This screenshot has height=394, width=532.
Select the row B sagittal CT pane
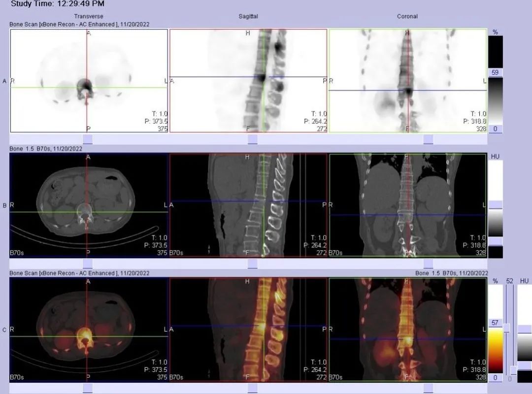pos(248,205)
